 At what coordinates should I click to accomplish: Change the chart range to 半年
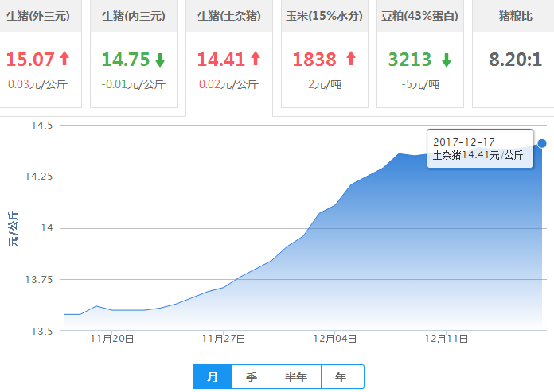tap(296, 377)
